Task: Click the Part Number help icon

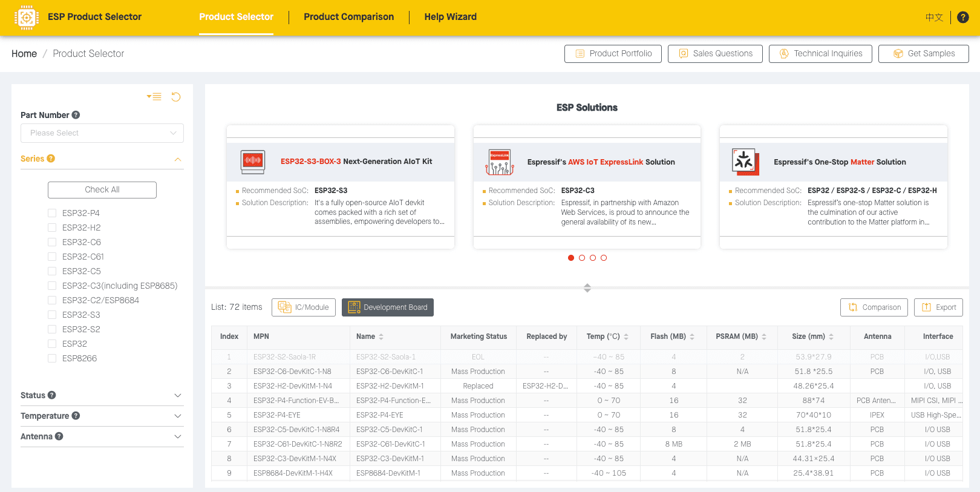Action: point(76,115)
